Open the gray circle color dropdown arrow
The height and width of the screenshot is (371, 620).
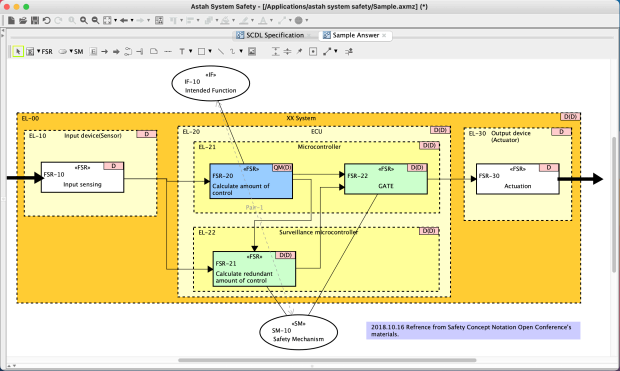pyautogui.click(x=307, y=20)
